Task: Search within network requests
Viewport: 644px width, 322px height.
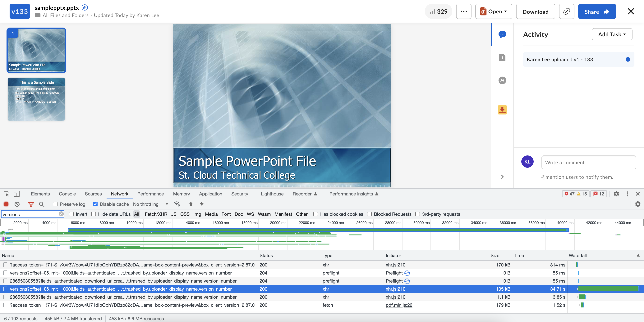Action: pos(42,204)
